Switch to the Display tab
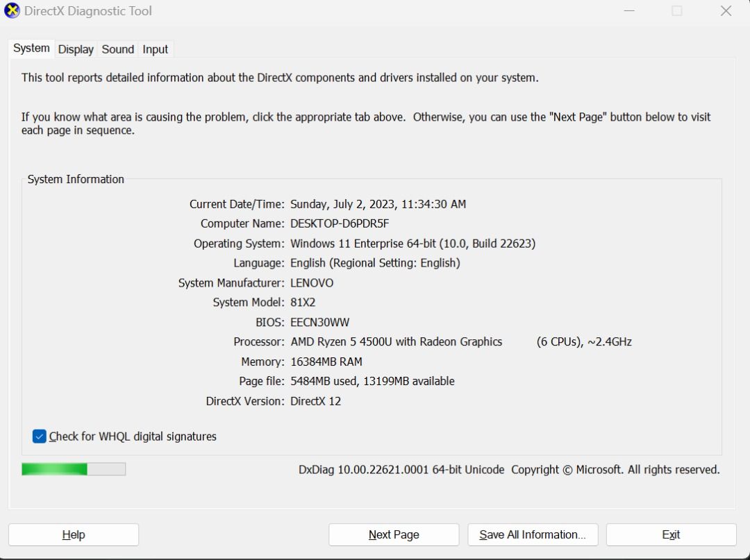Viewport: 750px width, 560px height. (x=75, y=49)
